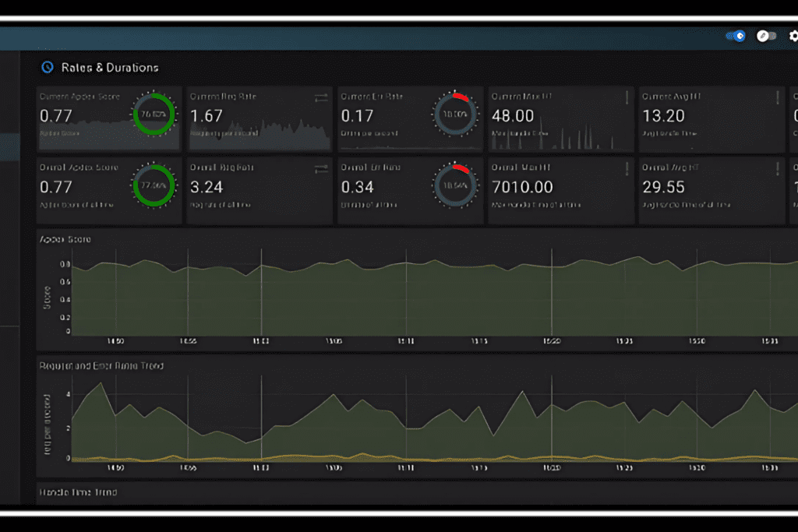Viewport: 798px width, 532px height.
Task: Click the red-tipped gauge on Overall Err Rate card
Action: coord(455,185)
